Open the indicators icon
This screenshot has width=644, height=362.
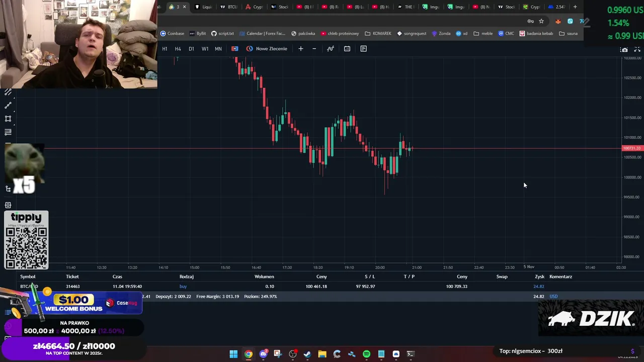click(331, 49)
